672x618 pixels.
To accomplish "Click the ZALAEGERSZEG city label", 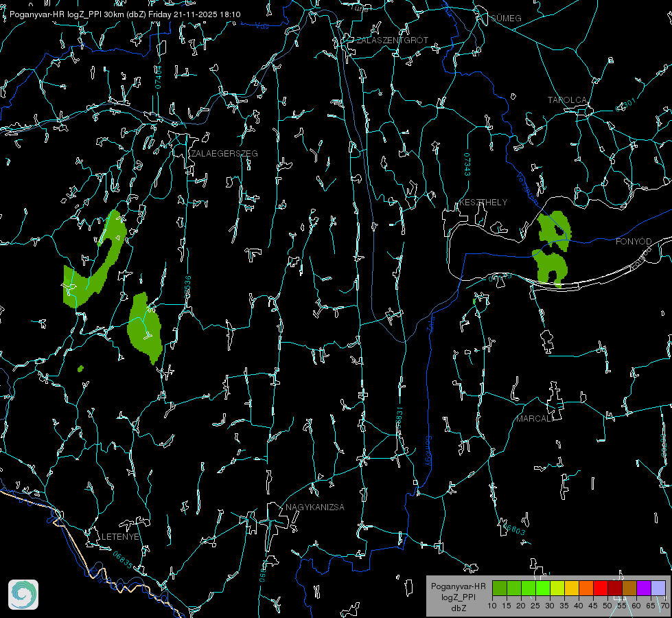I will click(224, 153).
